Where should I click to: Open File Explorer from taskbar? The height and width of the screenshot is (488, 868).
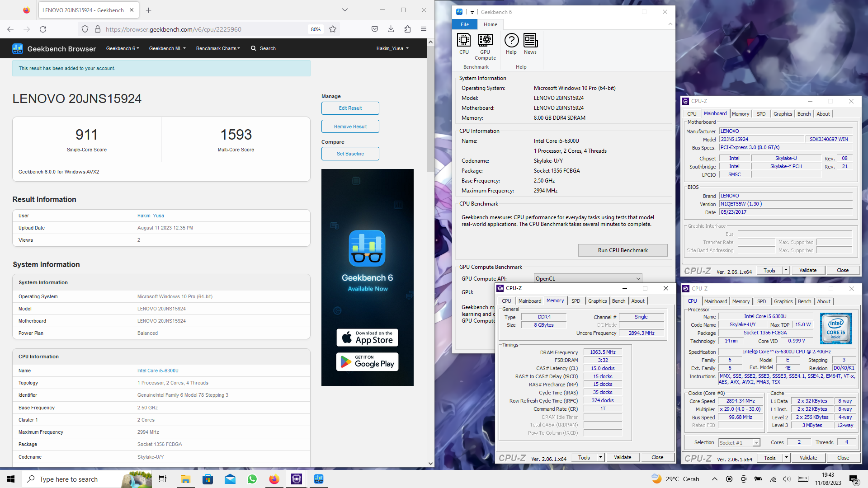(185, 479)
